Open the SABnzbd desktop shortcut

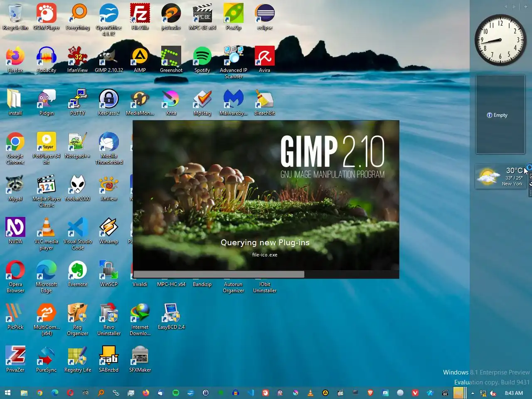click(x=109, y=360)
